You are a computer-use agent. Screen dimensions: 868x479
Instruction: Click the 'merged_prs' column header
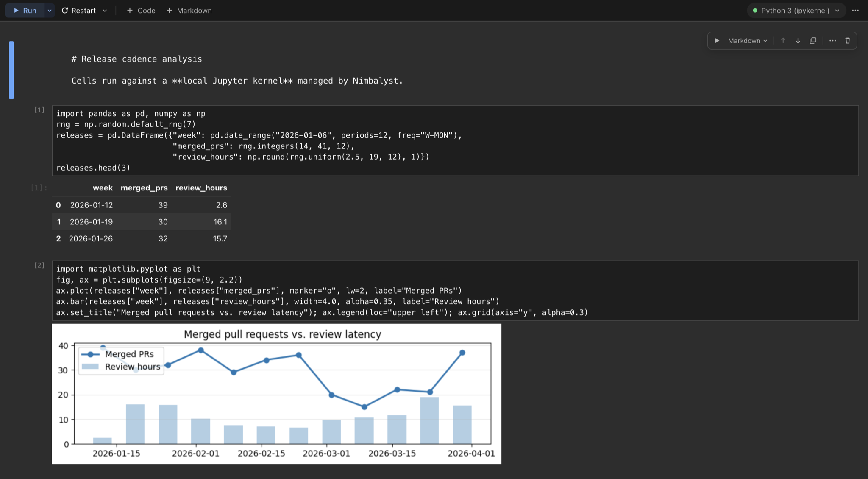pos(144,188)
